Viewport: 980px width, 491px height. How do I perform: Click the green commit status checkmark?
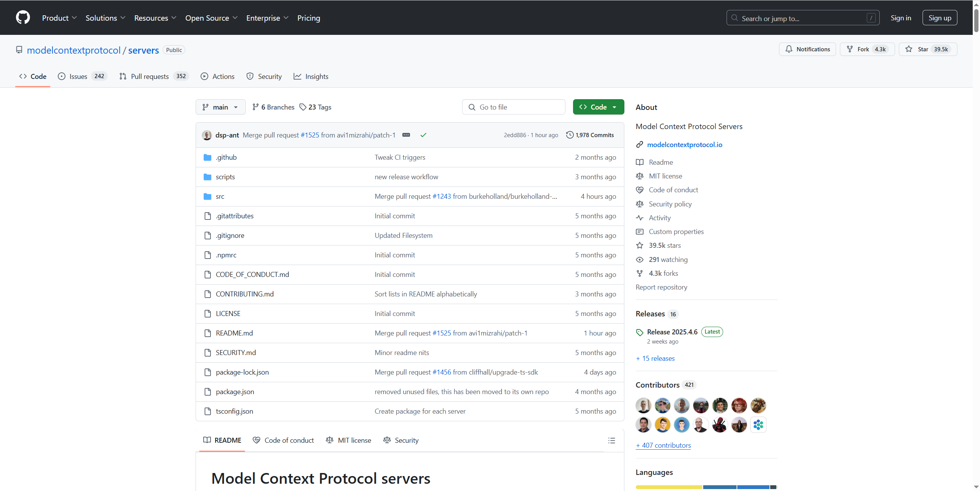point(423,135)
